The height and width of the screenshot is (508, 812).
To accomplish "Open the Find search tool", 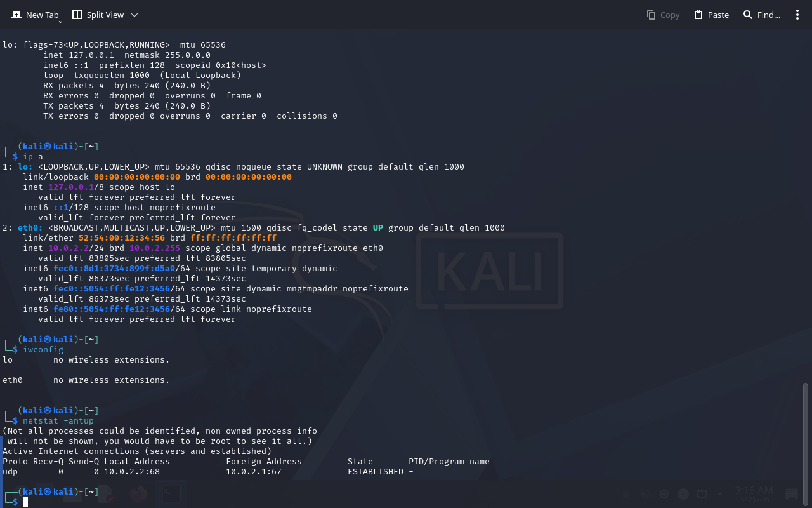I will point(761,15).
